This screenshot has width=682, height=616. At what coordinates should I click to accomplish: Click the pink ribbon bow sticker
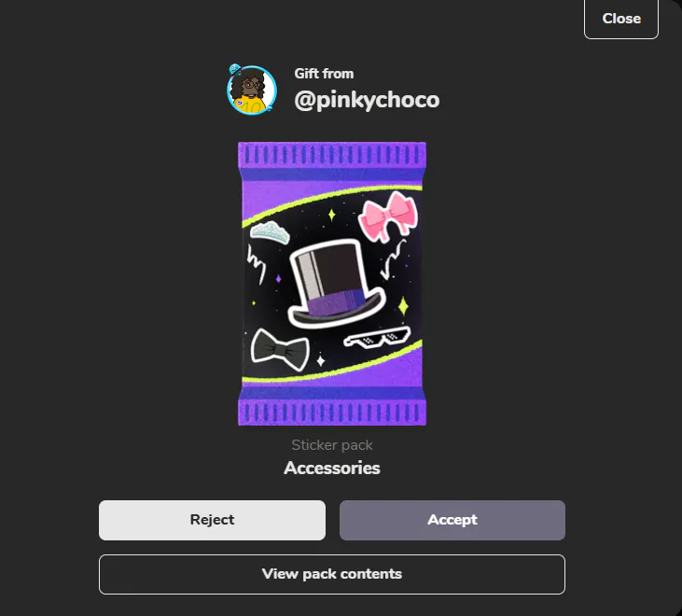[x=388, y=217]
